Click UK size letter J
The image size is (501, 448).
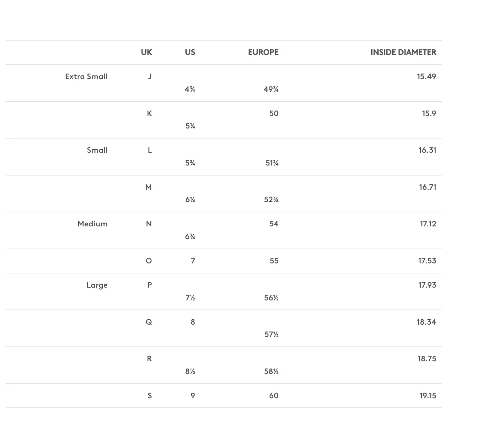pos(150,77)
